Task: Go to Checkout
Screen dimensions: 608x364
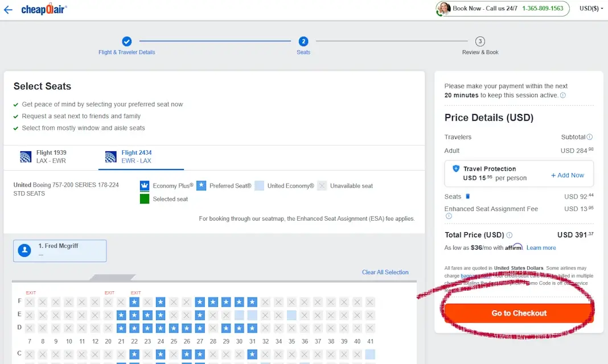Action: click(519, 313)
